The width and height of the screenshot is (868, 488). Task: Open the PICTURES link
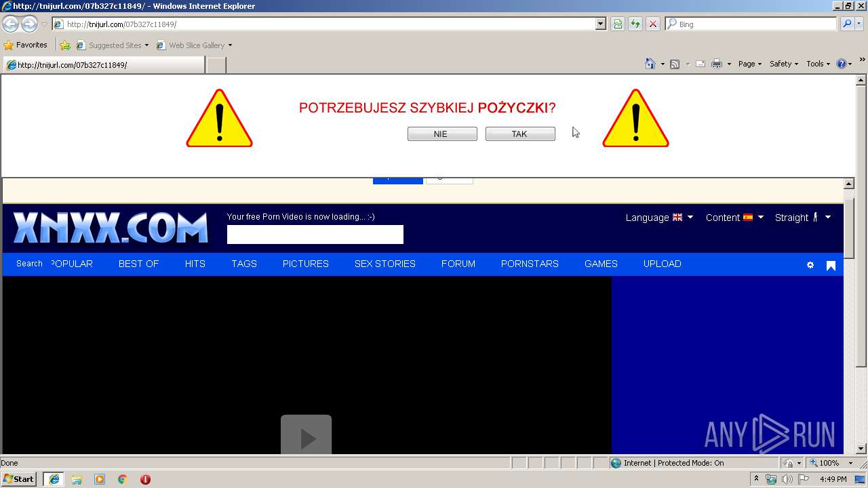(x=306, y=264)
